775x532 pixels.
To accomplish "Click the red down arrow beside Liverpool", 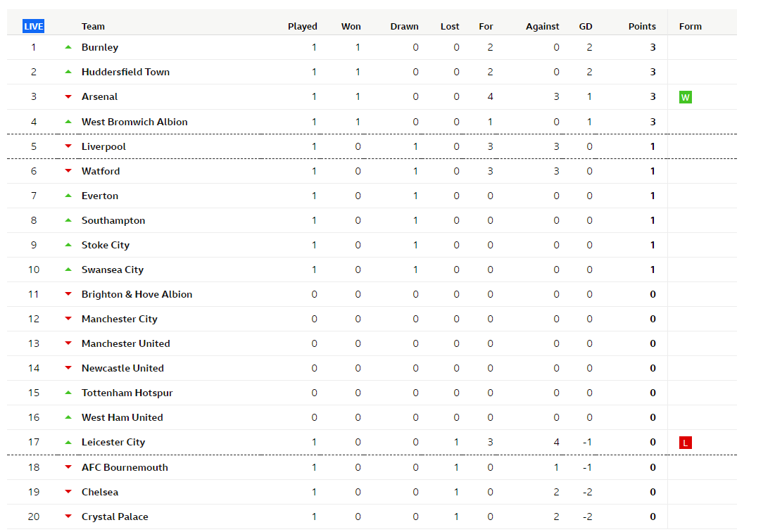I will 68,146.
